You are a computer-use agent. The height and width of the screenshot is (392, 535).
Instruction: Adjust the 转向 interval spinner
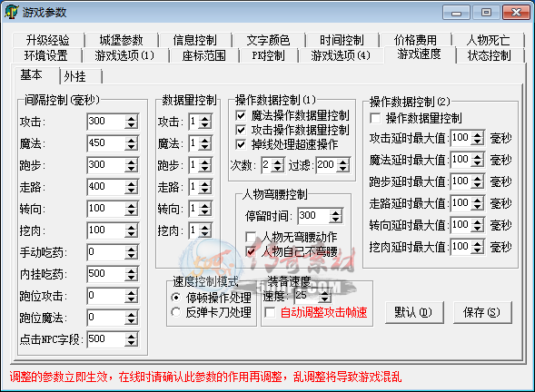tap(132, 209)
